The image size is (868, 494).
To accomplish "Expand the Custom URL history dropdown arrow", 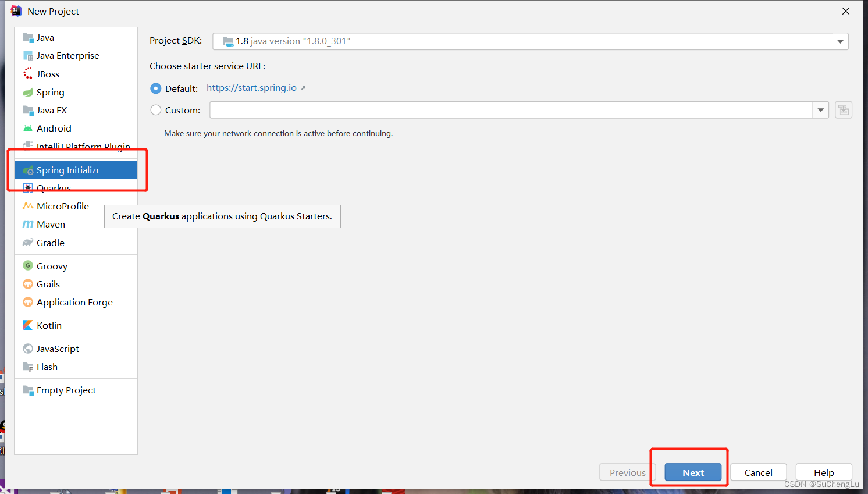I will (x=821, y=110).
